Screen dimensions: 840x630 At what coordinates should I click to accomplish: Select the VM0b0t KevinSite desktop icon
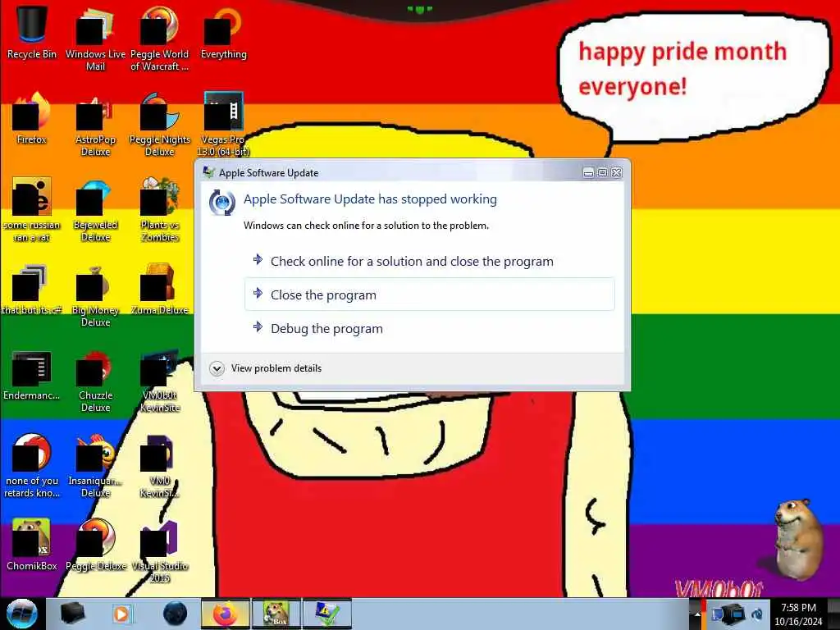pyautogui.click(x=160, y=381)
